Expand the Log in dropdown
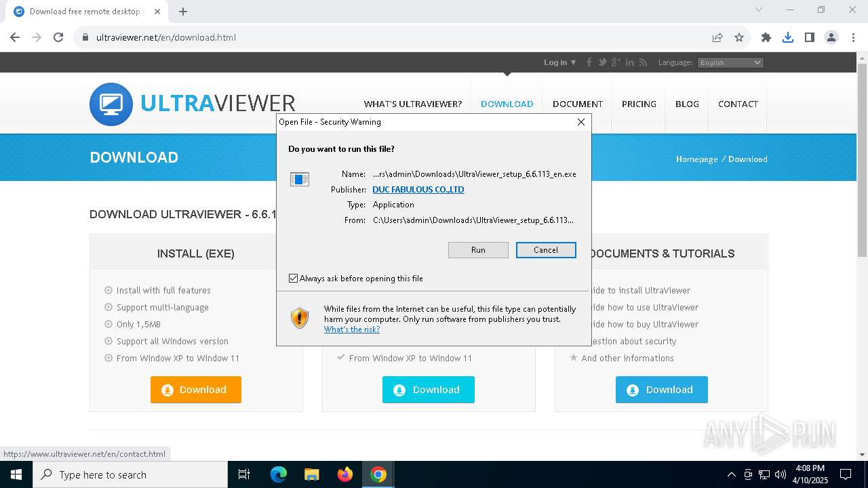 coord(559,62)
